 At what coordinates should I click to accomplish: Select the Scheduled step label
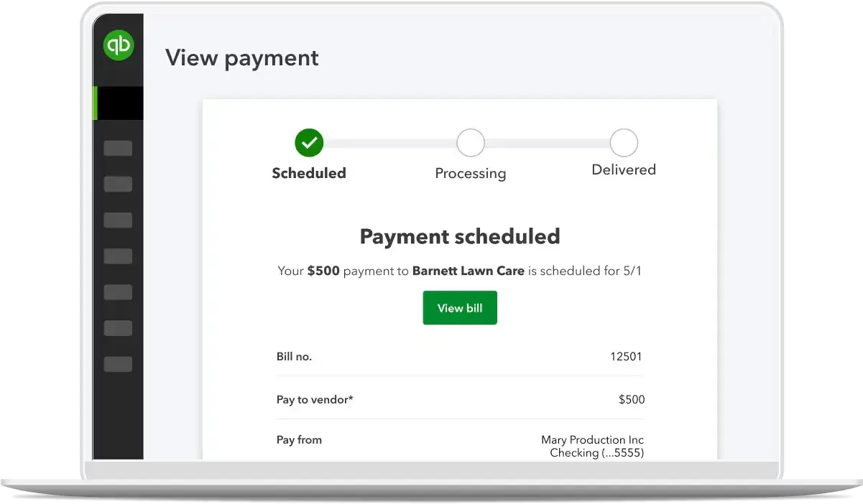309,173
